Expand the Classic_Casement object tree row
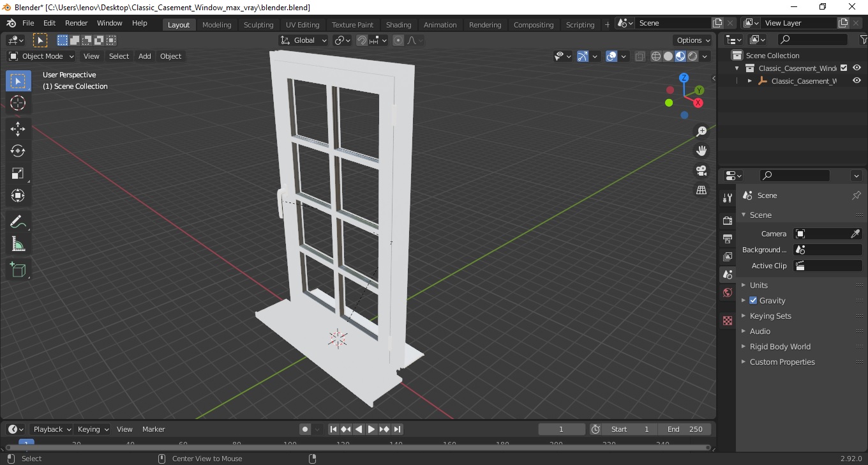Image resolution: width=868 pixels, height=465 pixels. tap(750, 81)
